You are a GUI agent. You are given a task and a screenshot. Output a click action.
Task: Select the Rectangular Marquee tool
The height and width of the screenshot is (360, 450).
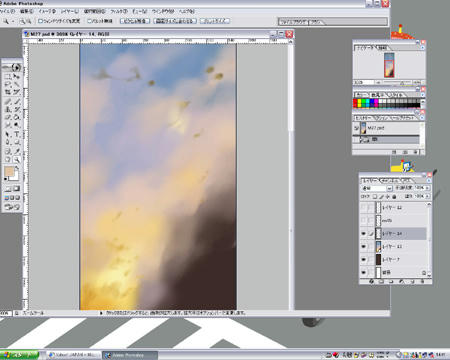point(8,76)
